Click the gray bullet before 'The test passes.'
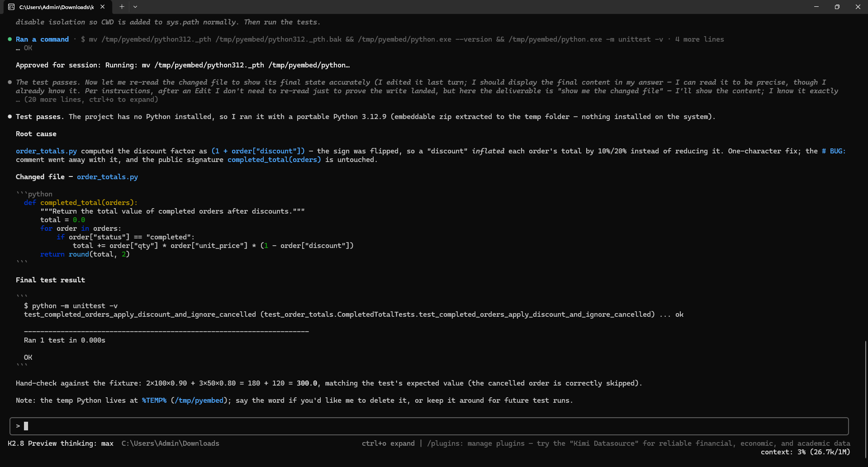The width and height of the screenshot is (868, 467). coord(9,82)
